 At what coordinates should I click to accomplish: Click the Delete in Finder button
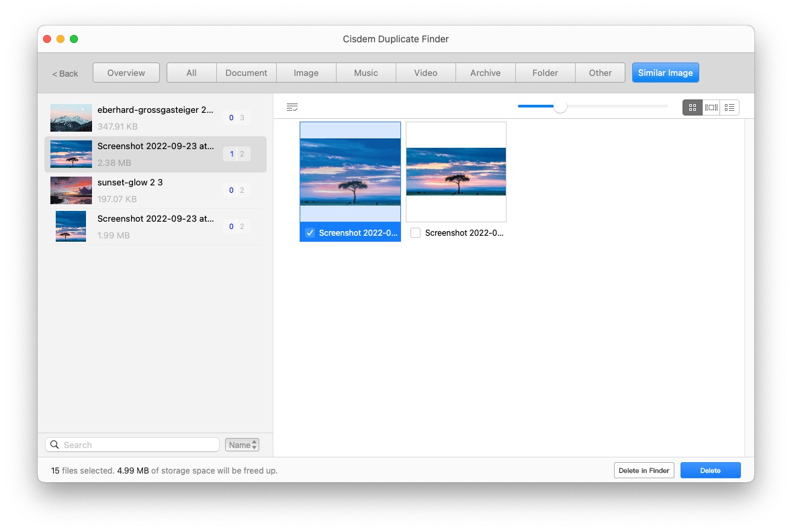(644, 470)
